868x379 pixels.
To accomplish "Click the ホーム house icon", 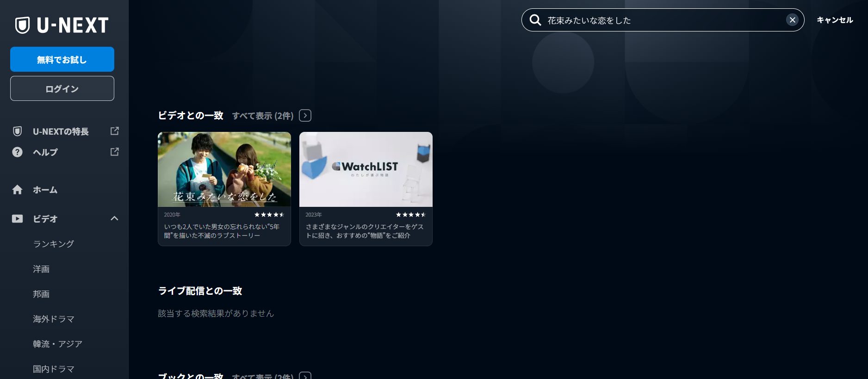I will (x=17, y=190).
